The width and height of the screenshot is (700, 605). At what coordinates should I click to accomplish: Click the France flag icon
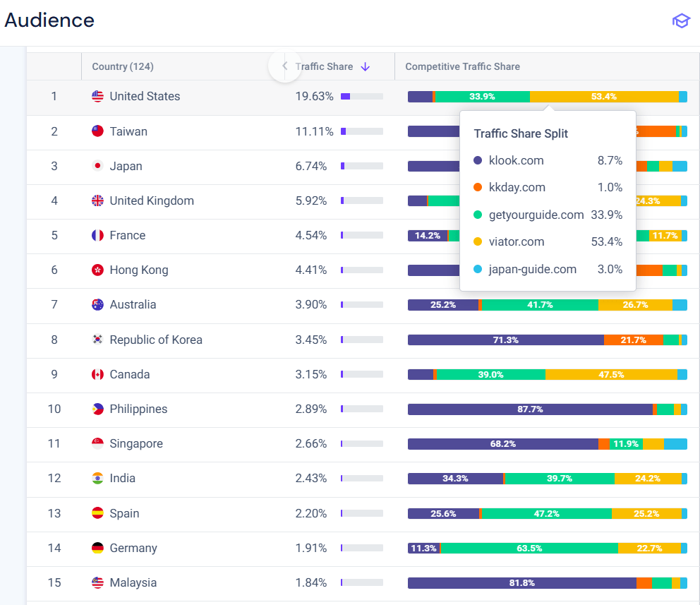tap(97, 235)
